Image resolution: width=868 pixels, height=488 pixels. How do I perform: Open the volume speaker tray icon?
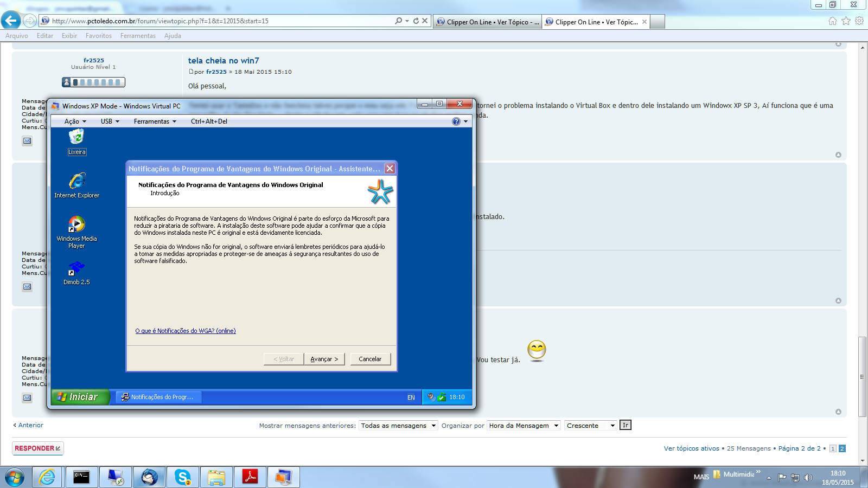(x=808, y=478)
